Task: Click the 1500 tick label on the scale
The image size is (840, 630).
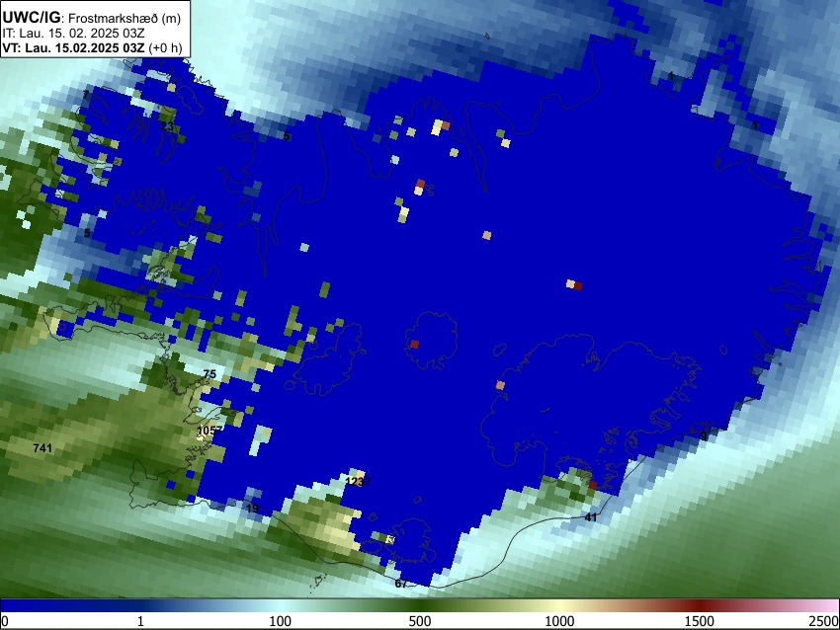Action: (x=700, y=621)
